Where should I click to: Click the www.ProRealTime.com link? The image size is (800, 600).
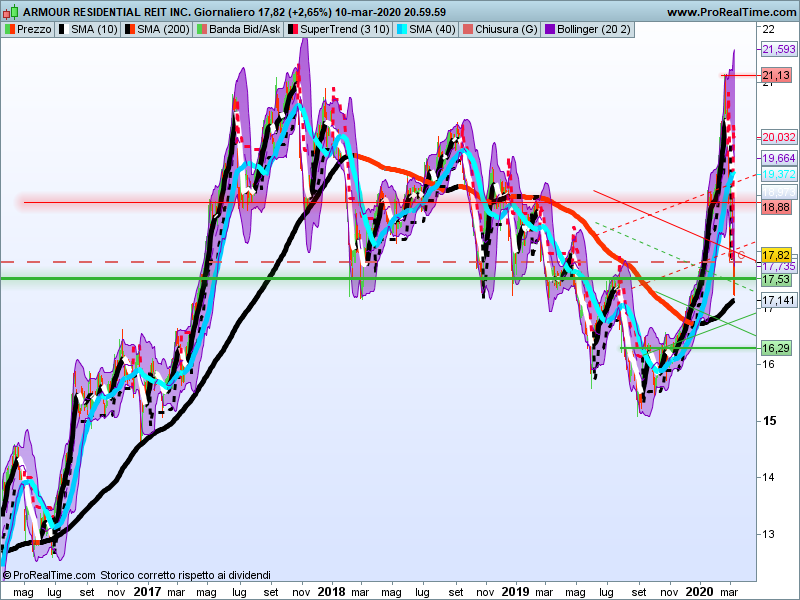click(732, 12)
